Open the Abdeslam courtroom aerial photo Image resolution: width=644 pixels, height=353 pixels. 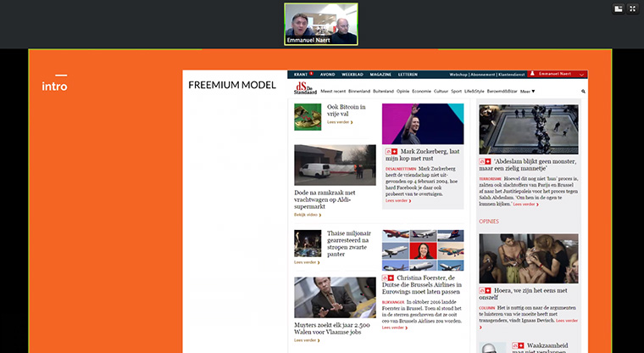[x=529, y=129]
